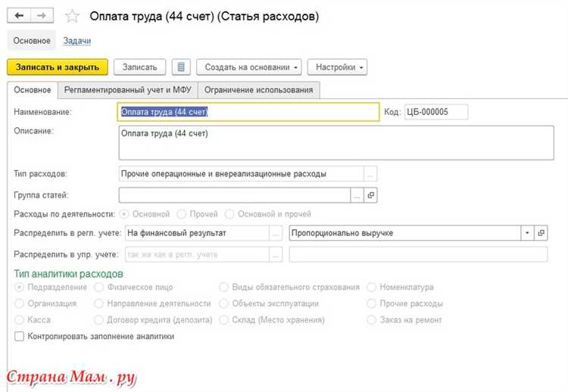
Task: Click the Описание text area
Action: pyautogui.click(x=336, y=142)
